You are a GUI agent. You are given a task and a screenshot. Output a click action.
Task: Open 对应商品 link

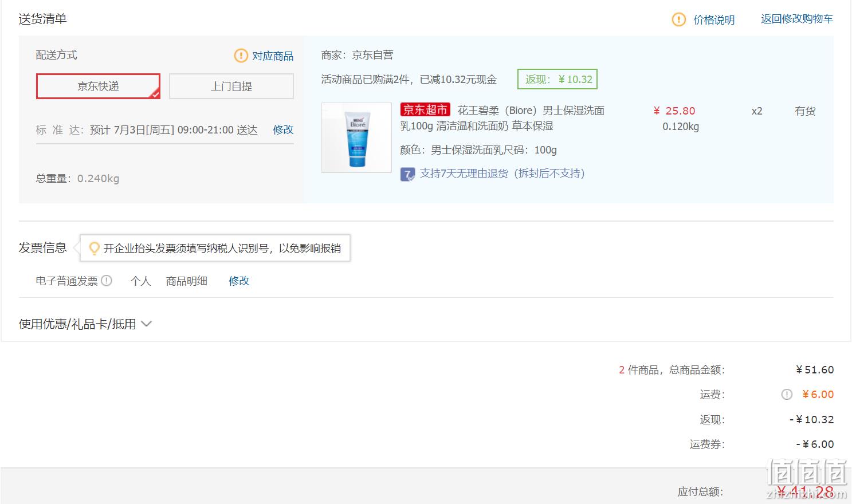pos(273,56)
